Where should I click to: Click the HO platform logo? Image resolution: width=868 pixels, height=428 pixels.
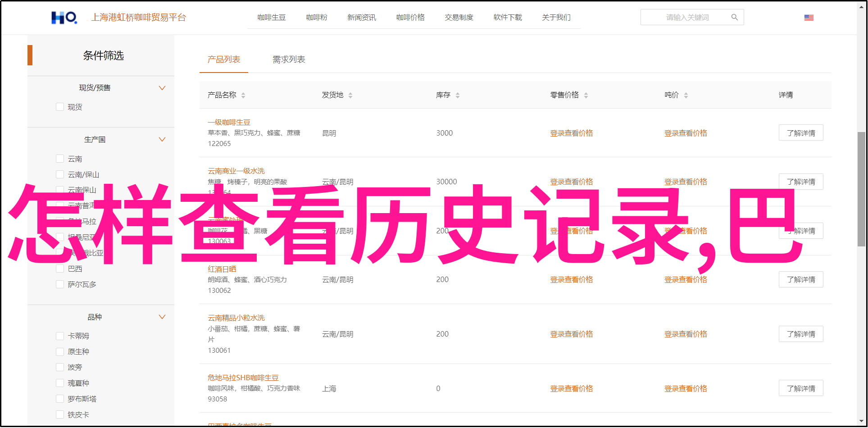pos(64,18)
